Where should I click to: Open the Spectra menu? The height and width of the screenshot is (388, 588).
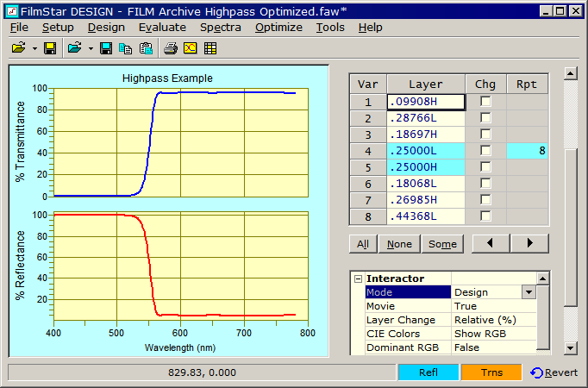tap(221, 28)
